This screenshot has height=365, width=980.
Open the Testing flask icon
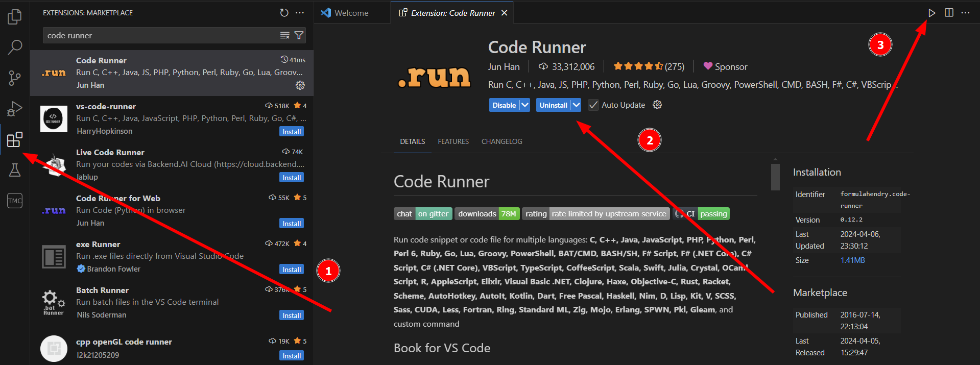(15, 170)
